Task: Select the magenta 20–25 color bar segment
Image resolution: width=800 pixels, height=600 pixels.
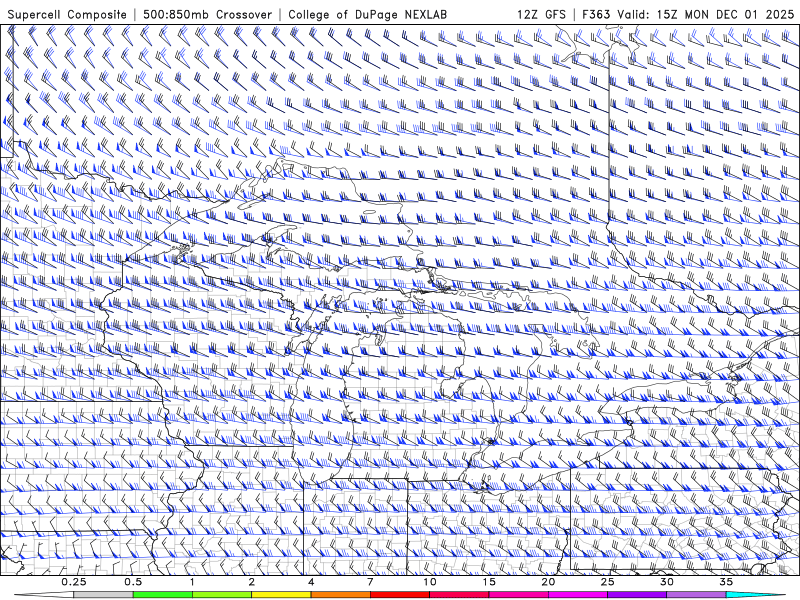Action: tap(578, 595)
